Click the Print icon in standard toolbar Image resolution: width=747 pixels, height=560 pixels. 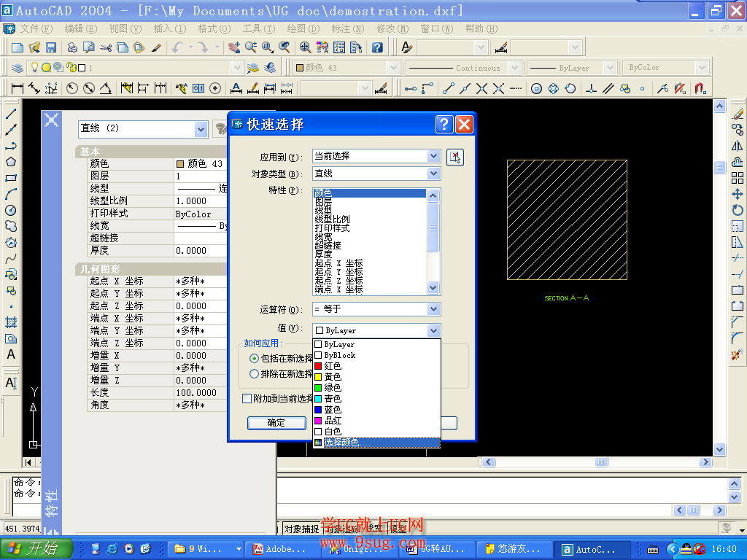click(x=72, y=47)
